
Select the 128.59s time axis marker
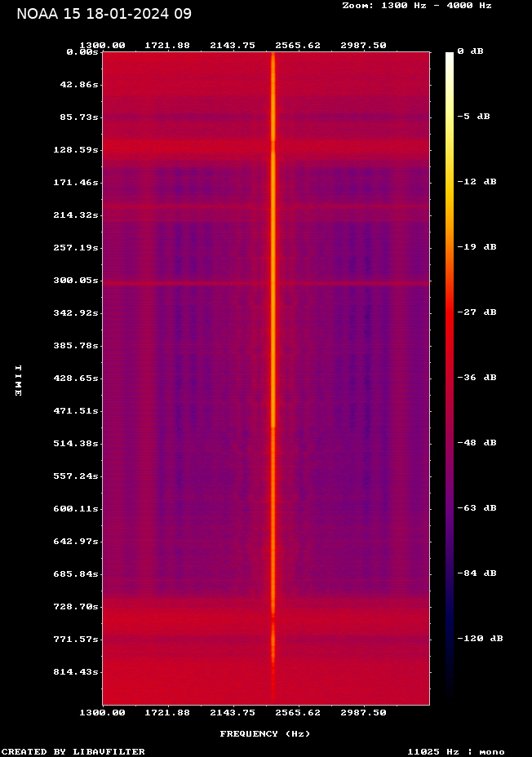click(x=76, y=150)
